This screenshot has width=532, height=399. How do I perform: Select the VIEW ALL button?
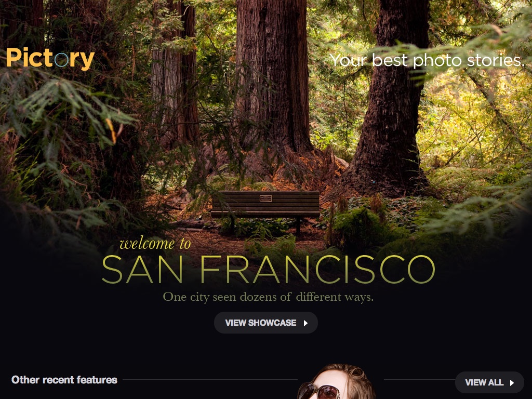pos(489,382)
